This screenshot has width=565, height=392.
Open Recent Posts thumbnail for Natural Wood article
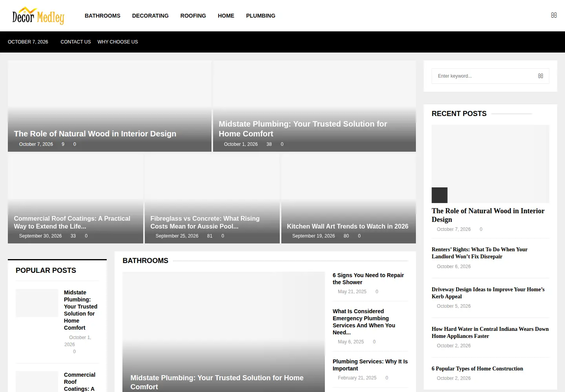click(490, 164)
